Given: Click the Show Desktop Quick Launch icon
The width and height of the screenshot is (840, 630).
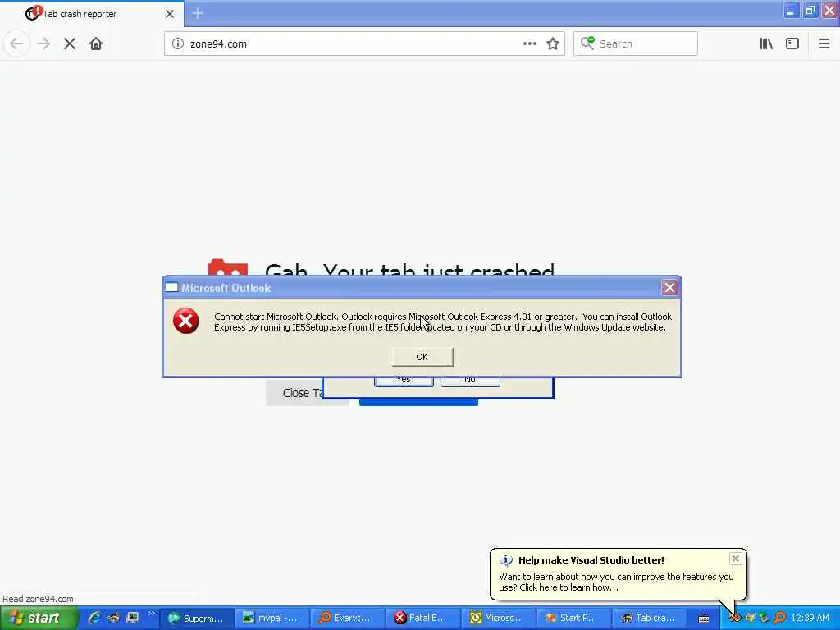Looking at the screenshot, I should tap(132, 618).
